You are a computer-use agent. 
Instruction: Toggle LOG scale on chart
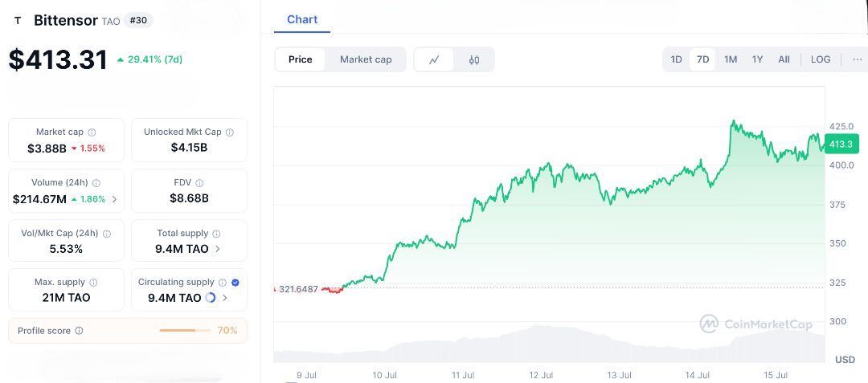pos(821,59)
